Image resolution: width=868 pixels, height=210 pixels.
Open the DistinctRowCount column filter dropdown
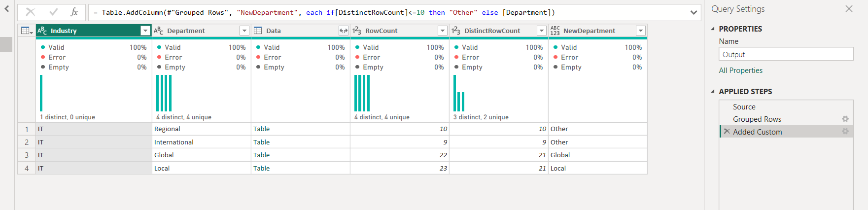pyautogui.click(x=541, y=31)
